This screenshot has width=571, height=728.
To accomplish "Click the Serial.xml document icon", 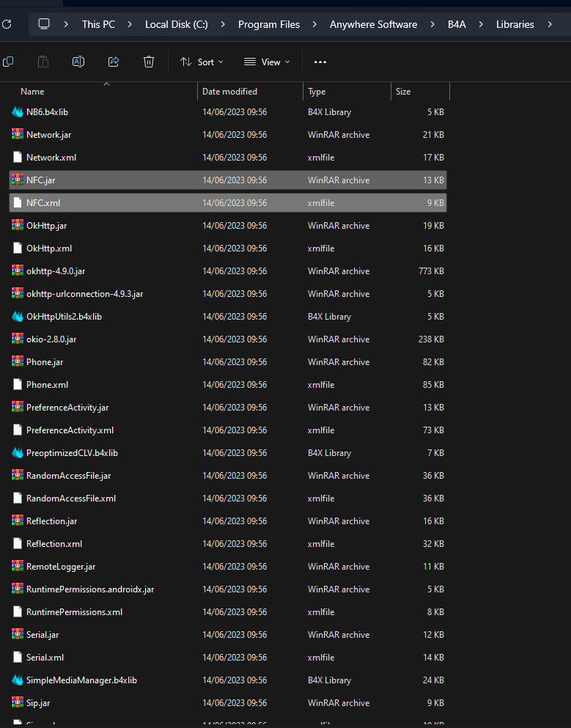I will (x=18, y=658).
